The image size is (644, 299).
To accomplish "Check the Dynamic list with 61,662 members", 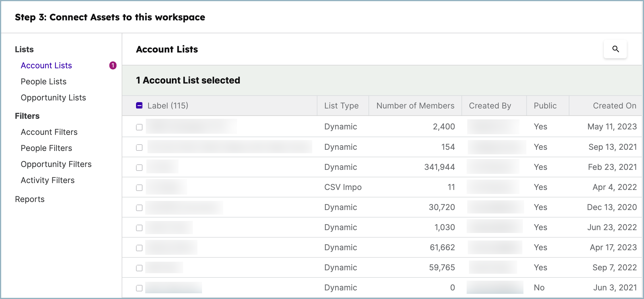I will tap(139, 247).
